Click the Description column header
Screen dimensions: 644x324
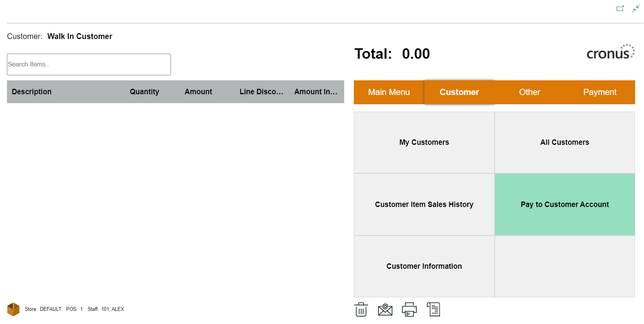pyautogui.click(x=32, y=92)
